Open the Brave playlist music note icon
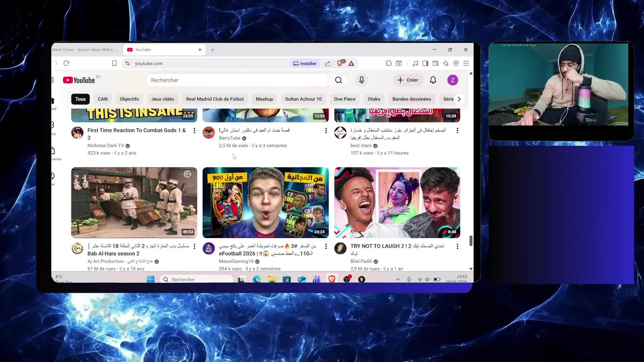 (x=415, y=63)
